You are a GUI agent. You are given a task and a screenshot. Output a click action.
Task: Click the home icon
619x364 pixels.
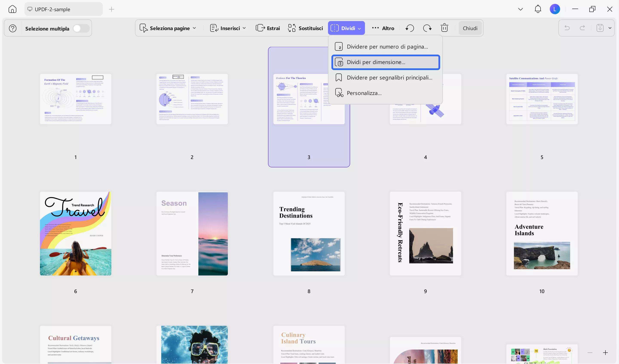[x=12, y=9]
